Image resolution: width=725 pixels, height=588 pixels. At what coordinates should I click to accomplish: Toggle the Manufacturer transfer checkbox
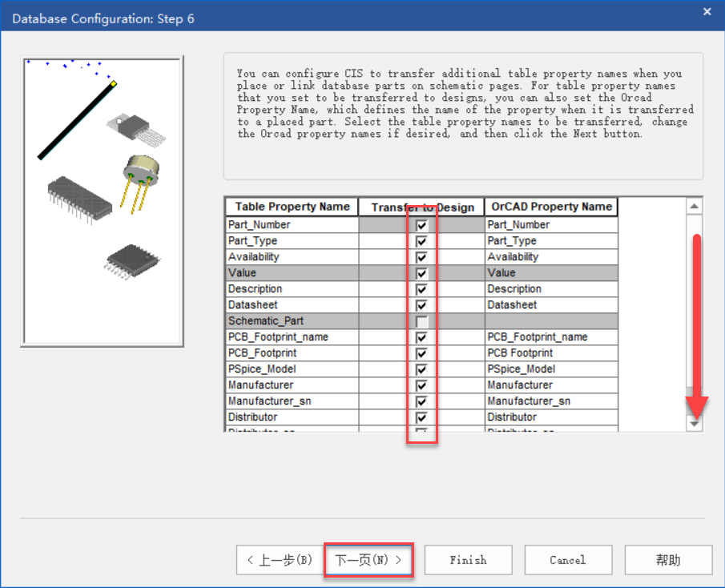coord(421,385)
